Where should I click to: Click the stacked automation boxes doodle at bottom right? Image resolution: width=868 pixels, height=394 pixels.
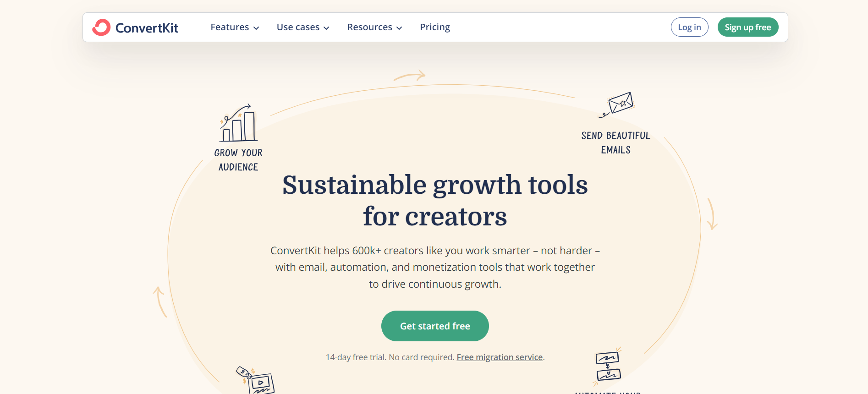(x=608, y=367)
